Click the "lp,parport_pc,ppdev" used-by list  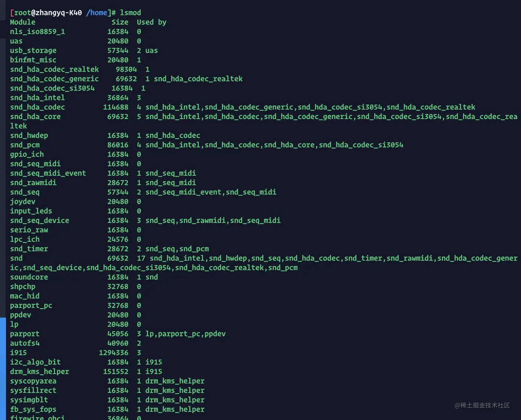[x=185, y=334]
